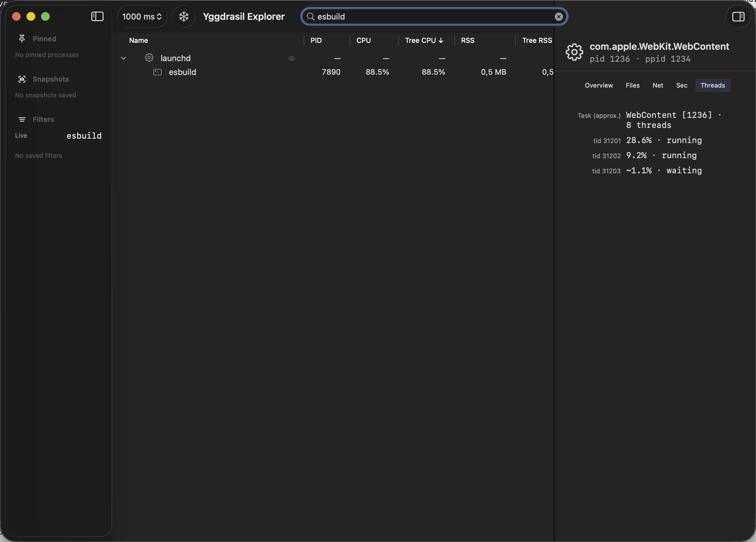
Task: Open the 1000 ms refresh interval dropdown
Action: (142, 16)
